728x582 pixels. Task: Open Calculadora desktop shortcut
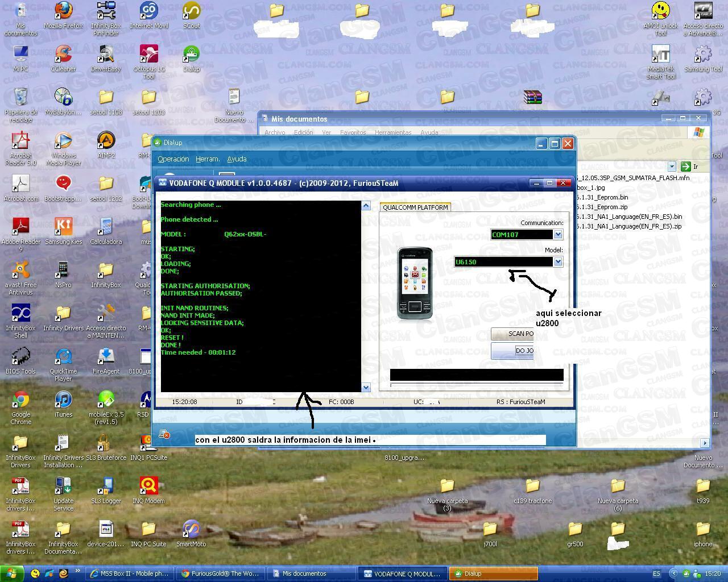106,231
